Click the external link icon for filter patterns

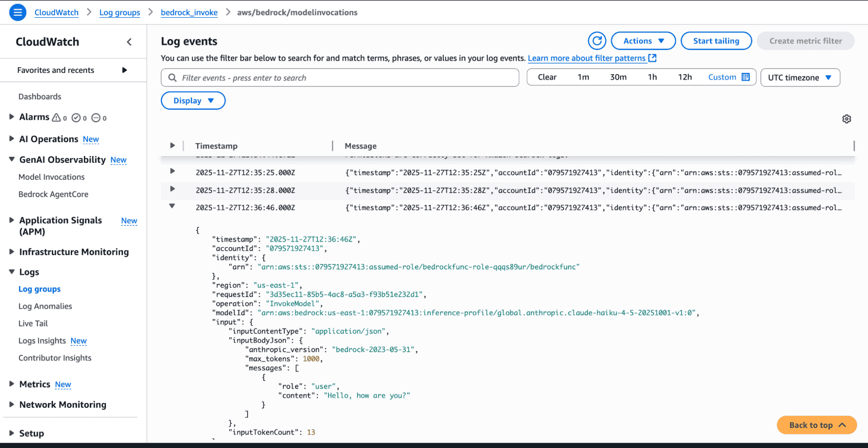point(652,58)
